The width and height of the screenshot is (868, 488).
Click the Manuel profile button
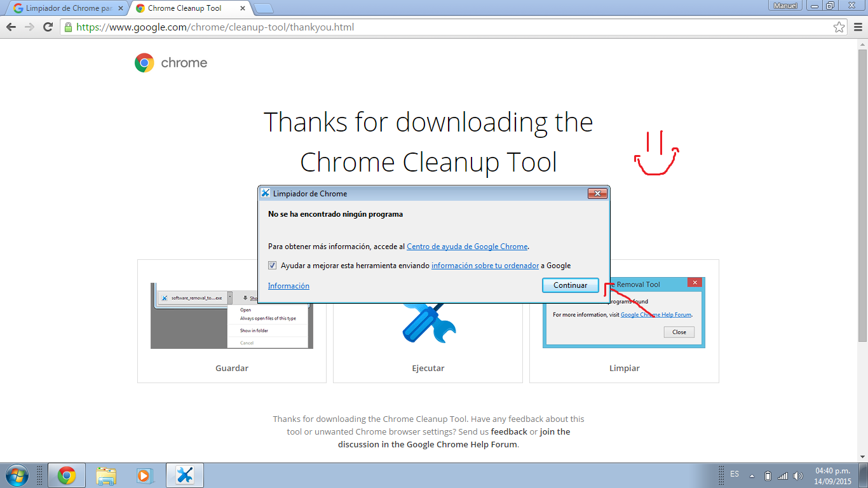[785, 6]
